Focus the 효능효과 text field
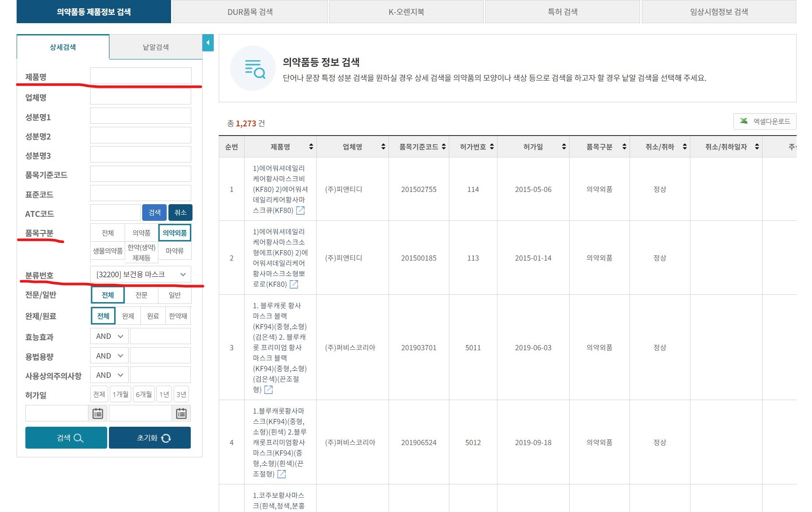The height and width of the screenshot is (512, 812). 160,336
